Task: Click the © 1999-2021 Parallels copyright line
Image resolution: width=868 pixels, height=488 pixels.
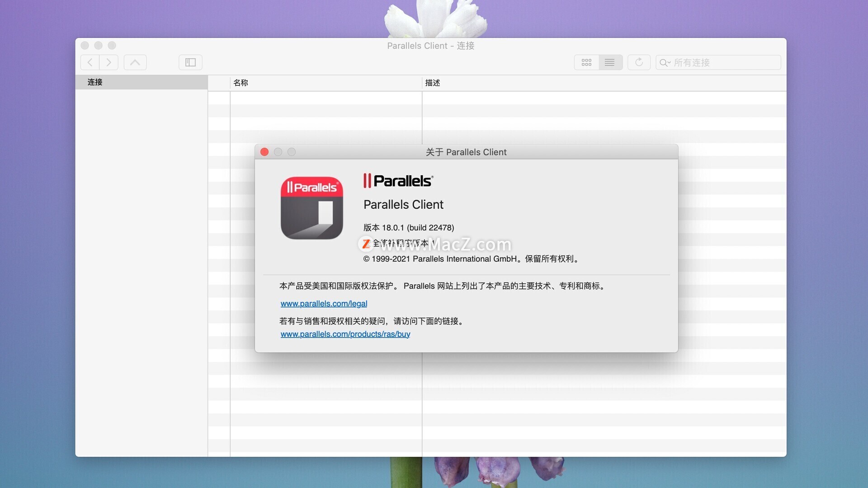Action: coord(471,259)
